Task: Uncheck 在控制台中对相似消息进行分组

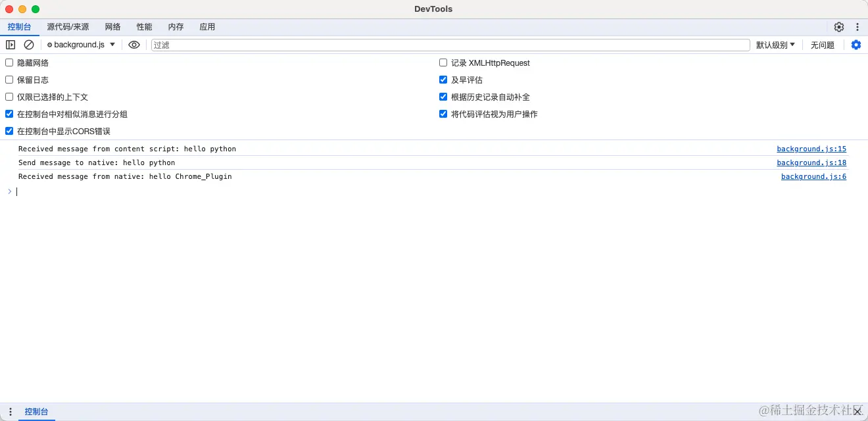Action: 9,114
